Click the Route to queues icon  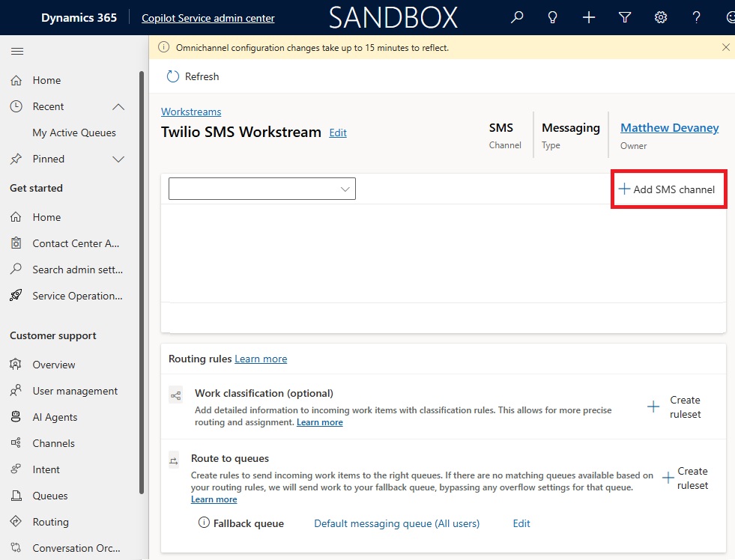(x=174, y=460)
